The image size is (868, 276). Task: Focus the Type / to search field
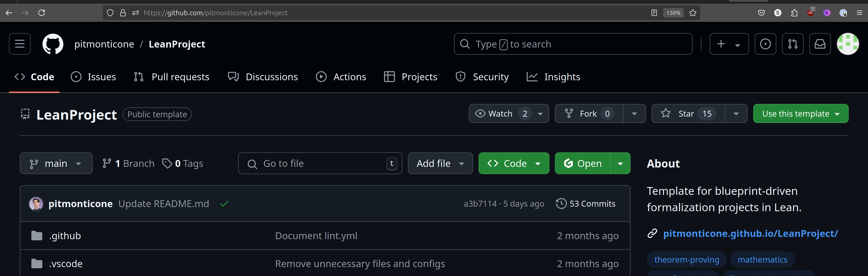573,44
